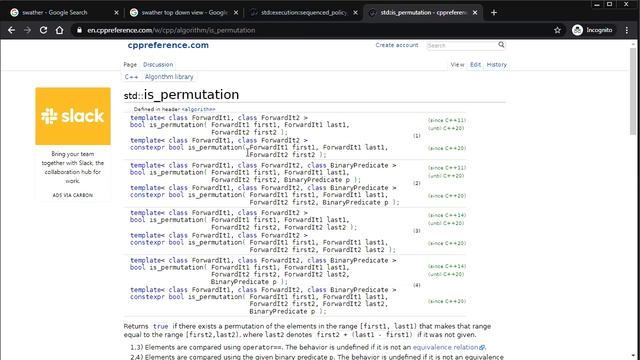Close the std::is_permutation tab
640x360 pixels.
tap(475, 13)
